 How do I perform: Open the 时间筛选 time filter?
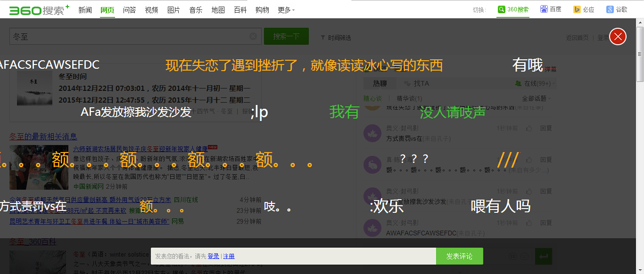(x=336, y=38)
